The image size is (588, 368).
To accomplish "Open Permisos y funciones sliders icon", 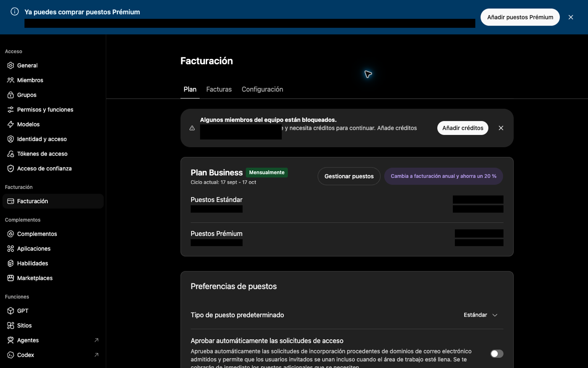I will click(x=10, y=110).
